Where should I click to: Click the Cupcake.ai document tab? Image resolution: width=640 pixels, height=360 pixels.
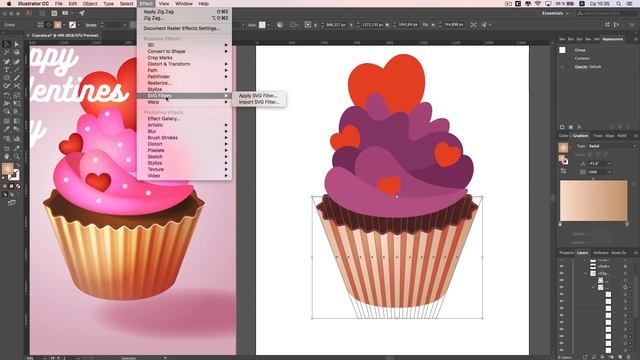(x=64, y=36)
